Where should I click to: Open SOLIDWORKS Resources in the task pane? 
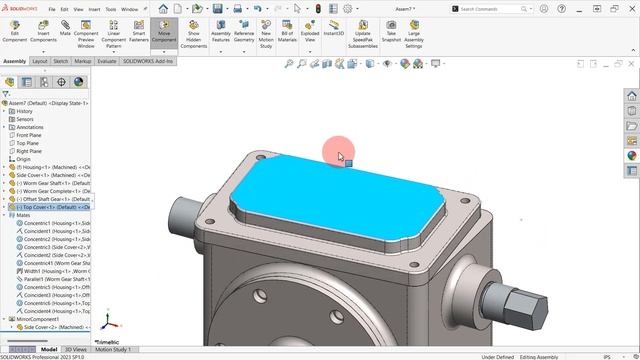632,96
